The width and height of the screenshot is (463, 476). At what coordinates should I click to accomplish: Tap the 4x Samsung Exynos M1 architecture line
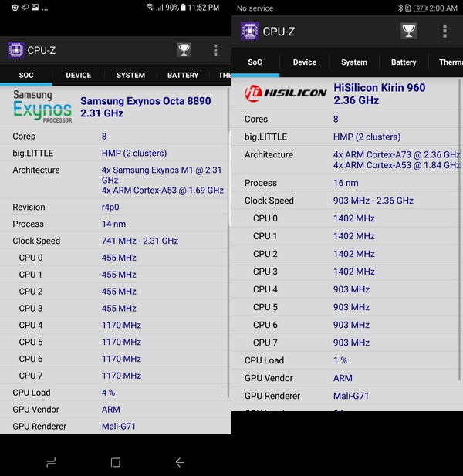point(162,175)
